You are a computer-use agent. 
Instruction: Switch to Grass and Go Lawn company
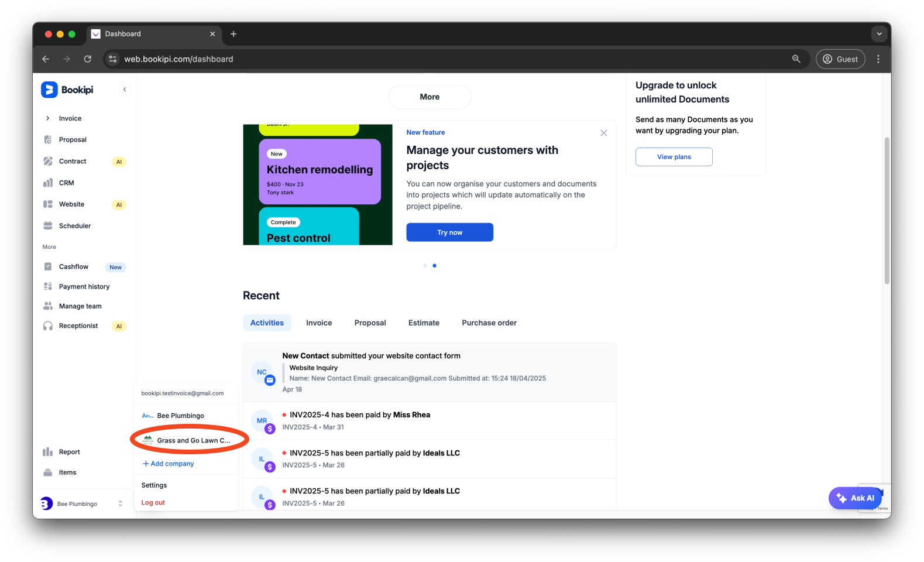pos(187,440)
